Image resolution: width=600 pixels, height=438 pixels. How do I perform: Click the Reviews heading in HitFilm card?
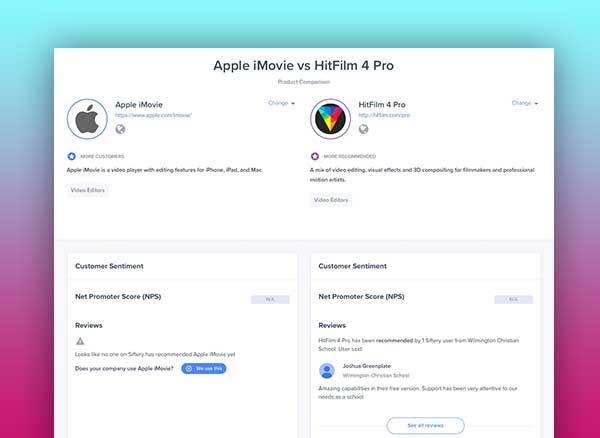pyautogui.click(x=332, y=326)
